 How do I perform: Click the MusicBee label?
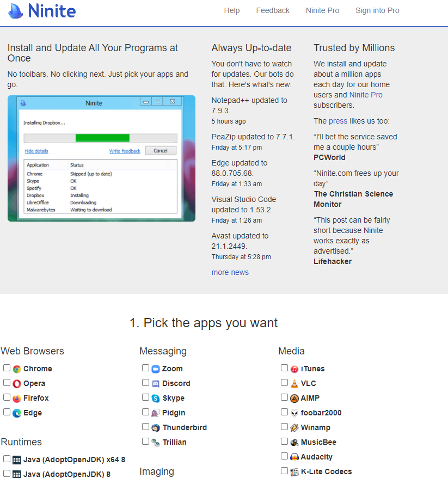(318, 442)
